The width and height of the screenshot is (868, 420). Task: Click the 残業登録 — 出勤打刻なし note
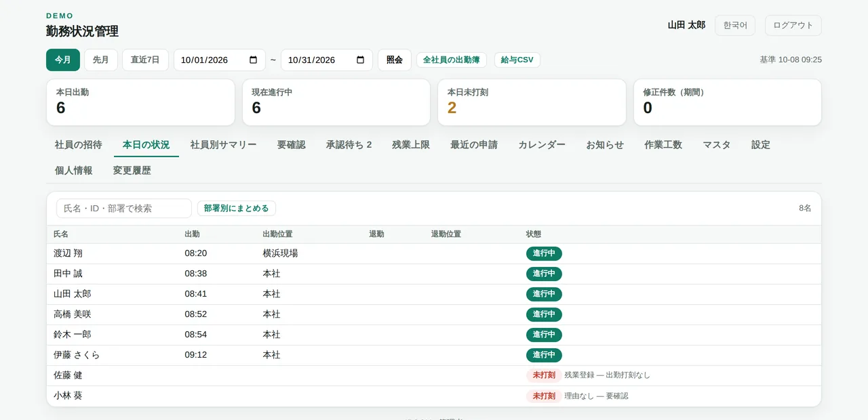click(x=607, y=375)
